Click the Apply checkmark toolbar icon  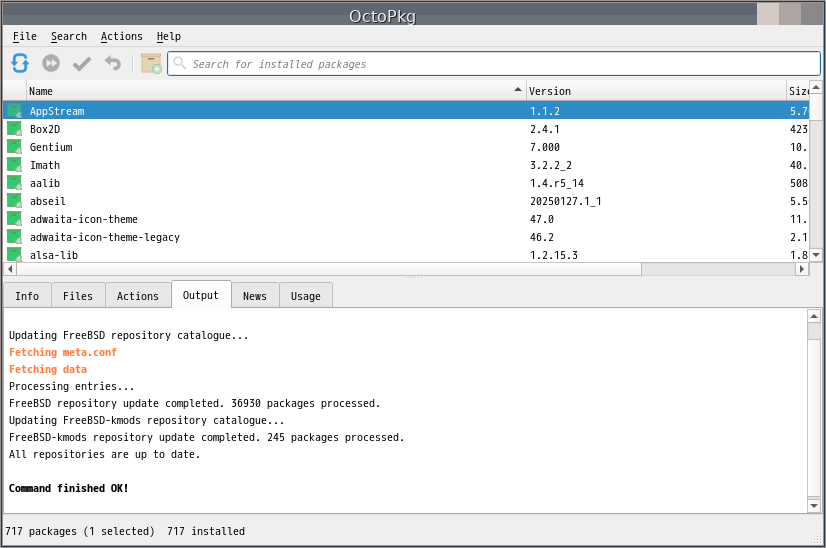(x=82, y=64)
